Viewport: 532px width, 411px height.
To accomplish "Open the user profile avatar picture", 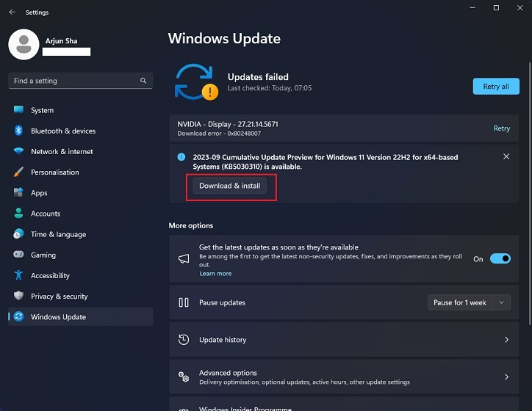I will (x=24, y=44).
